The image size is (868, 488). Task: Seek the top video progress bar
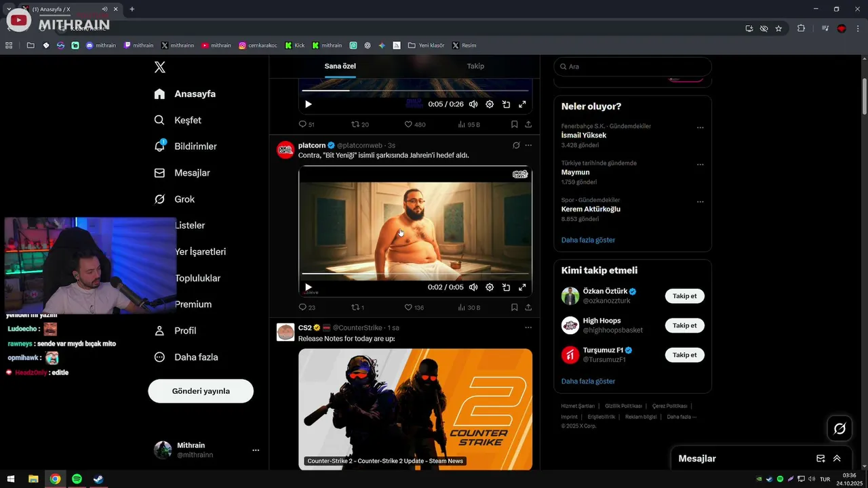pos(415,90)
